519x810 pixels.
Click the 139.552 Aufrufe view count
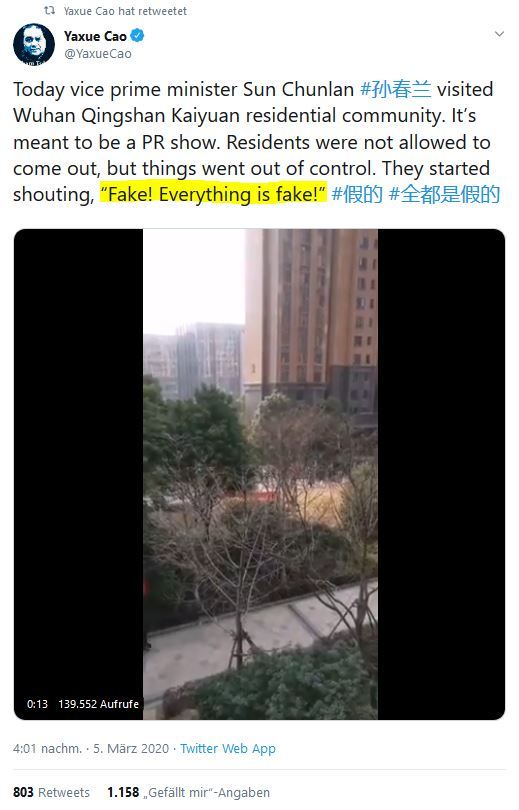coord(99,704)
